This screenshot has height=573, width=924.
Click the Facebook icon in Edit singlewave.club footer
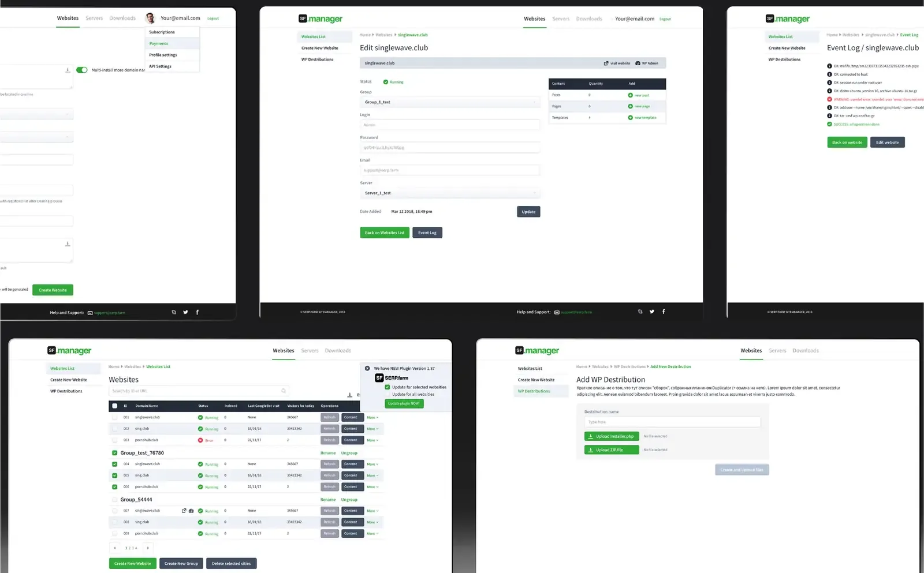(664, 312)
